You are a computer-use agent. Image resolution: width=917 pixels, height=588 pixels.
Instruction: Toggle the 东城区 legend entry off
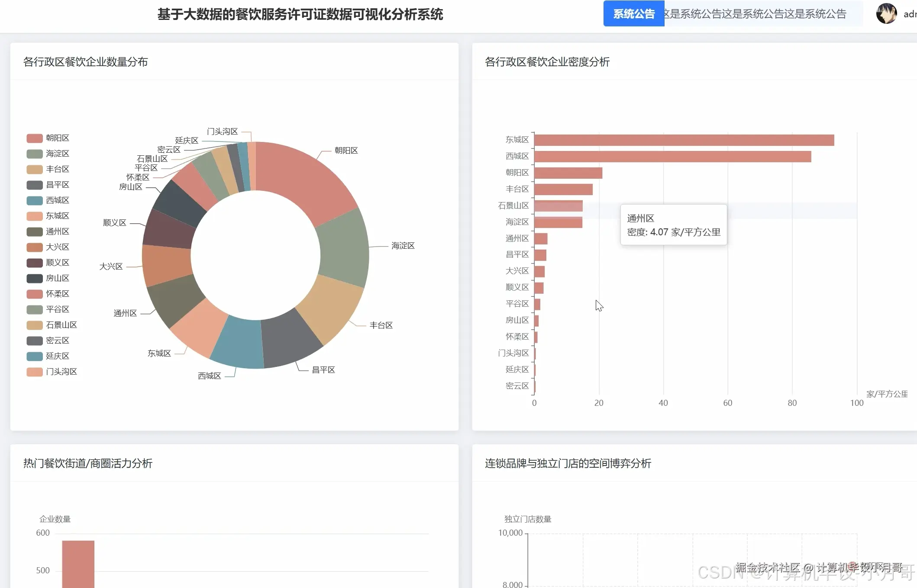(48, 216)
